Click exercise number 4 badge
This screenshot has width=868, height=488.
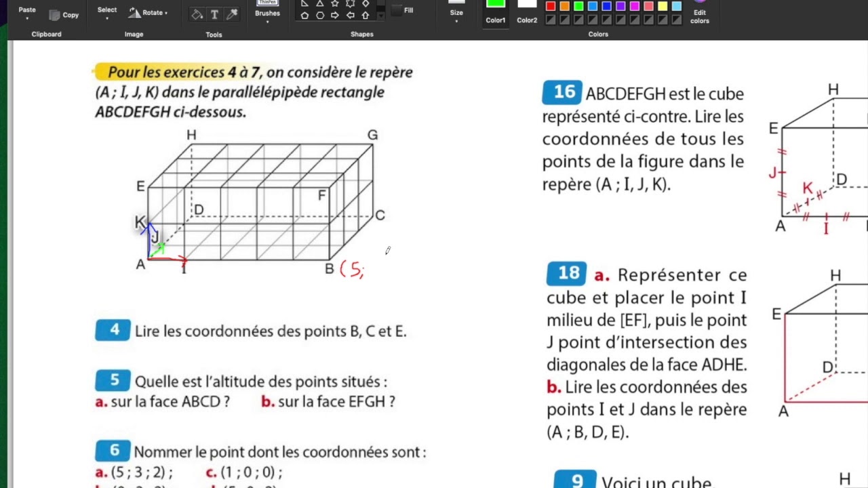click(x=113, y=330)
